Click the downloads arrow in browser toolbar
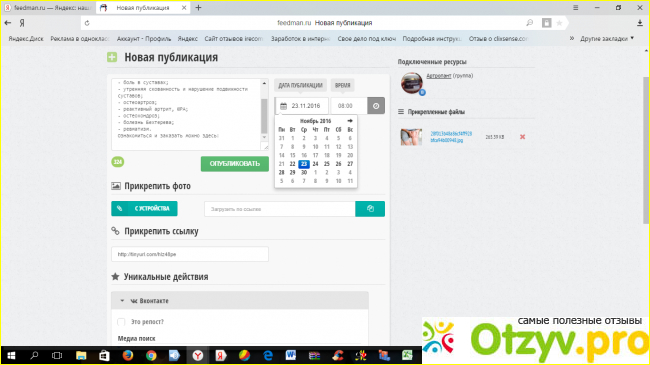Image resolution: width=650 pixels, height=365 pixels. (x=640, y=23)
